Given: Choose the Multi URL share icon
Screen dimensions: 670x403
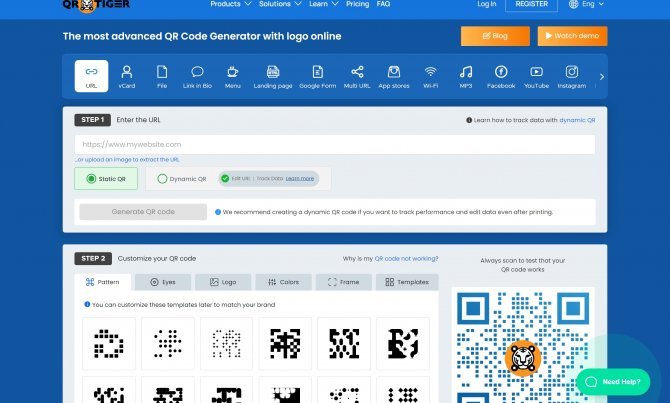Looking at the screenshot, I should [357, 71].
